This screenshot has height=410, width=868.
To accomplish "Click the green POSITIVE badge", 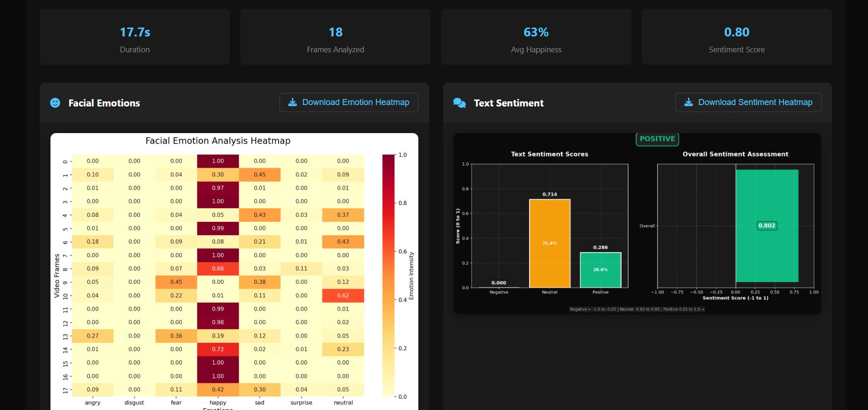I will pos(657,139).
